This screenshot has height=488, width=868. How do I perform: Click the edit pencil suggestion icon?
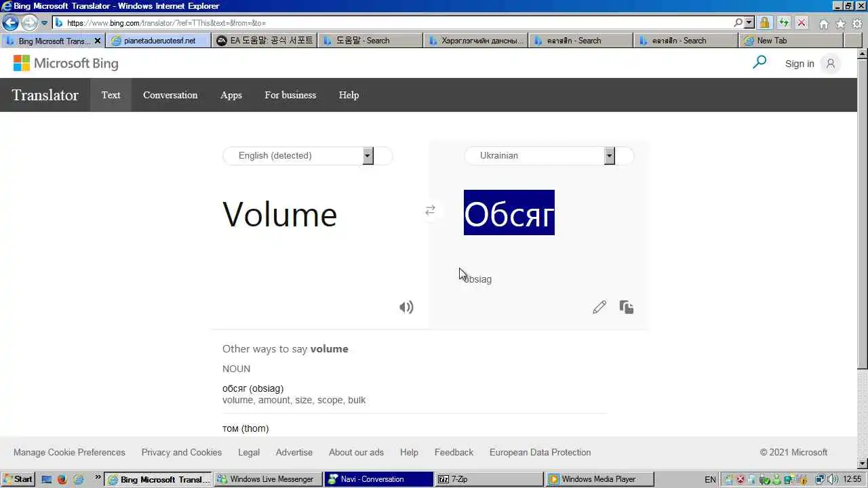point(599,307)
